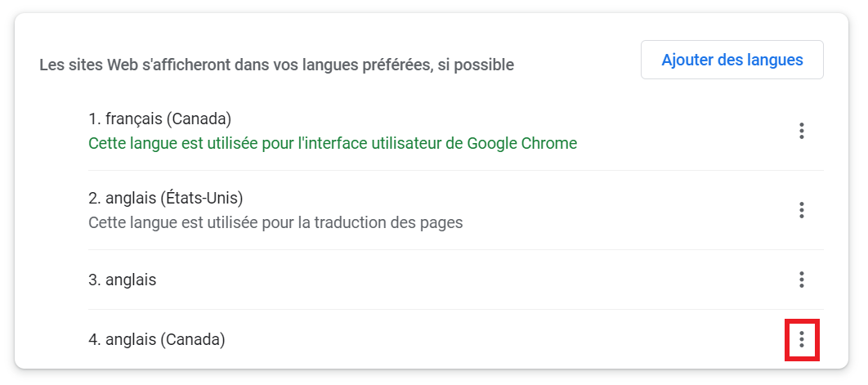Click 'Cette langue est utilisée' in gray subtitle
Viewport: 868px width, 385px height.
click(x=170, y=222)
